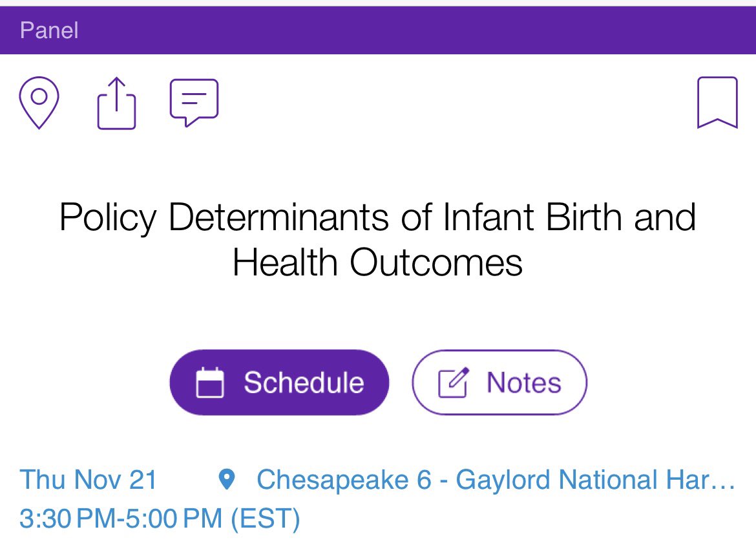The height and width of the screenshot is (547, 756).
Task: Click the 3:30 PM-5:00 PM time text
Action: 121,519
